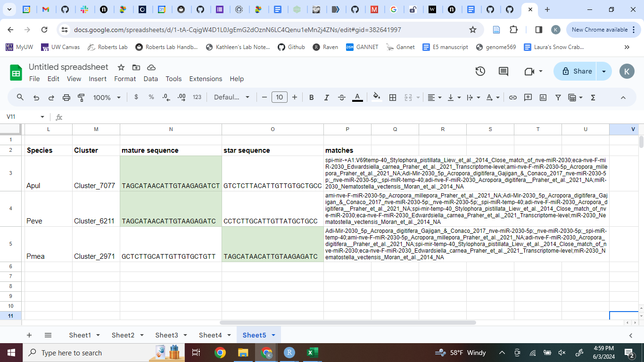Screen dimensions: 644x362
Task: Open the borders tool
Action: pyautogui.click(x=392, y=98)
